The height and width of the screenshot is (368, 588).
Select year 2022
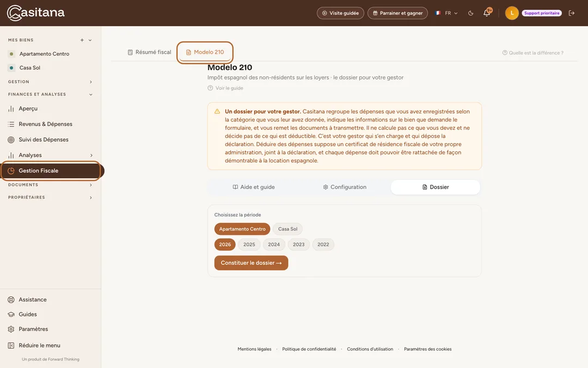[x=323, y=244]
